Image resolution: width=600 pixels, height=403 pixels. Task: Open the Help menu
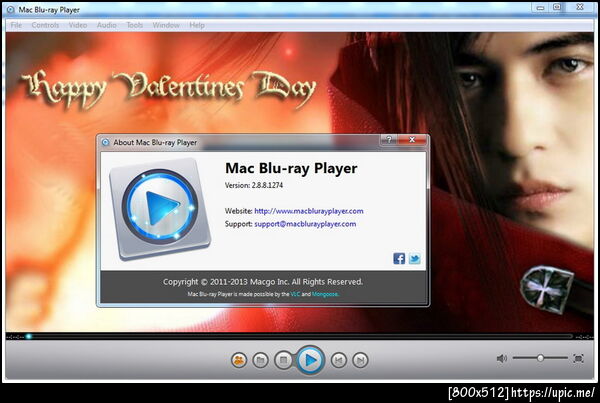click(197, 25)
